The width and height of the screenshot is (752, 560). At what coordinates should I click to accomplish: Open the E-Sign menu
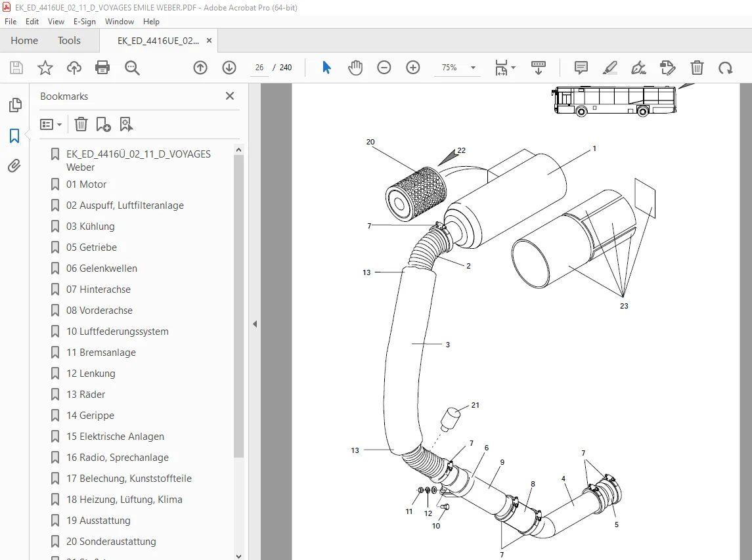click(85, 22)
